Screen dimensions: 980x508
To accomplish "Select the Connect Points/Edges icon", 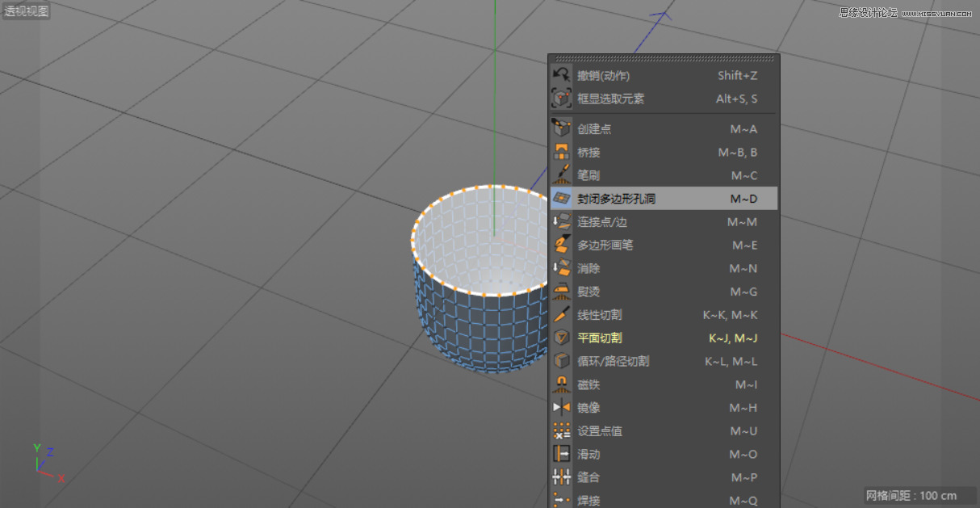I will 562,221.
